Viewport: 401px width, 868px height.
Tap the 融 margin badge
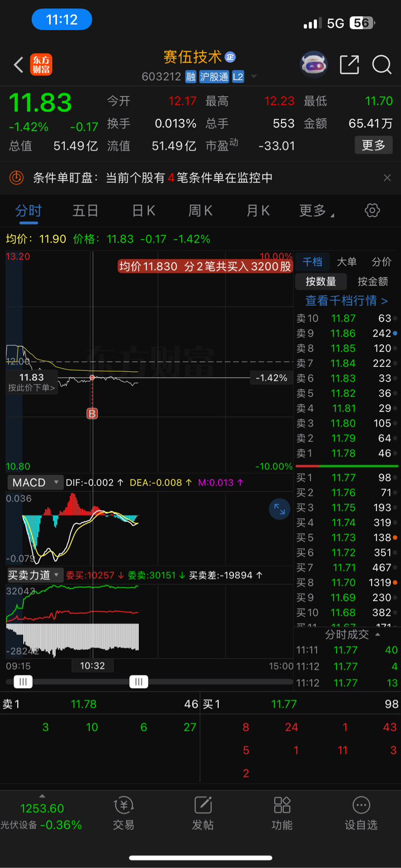pos(191,77)
